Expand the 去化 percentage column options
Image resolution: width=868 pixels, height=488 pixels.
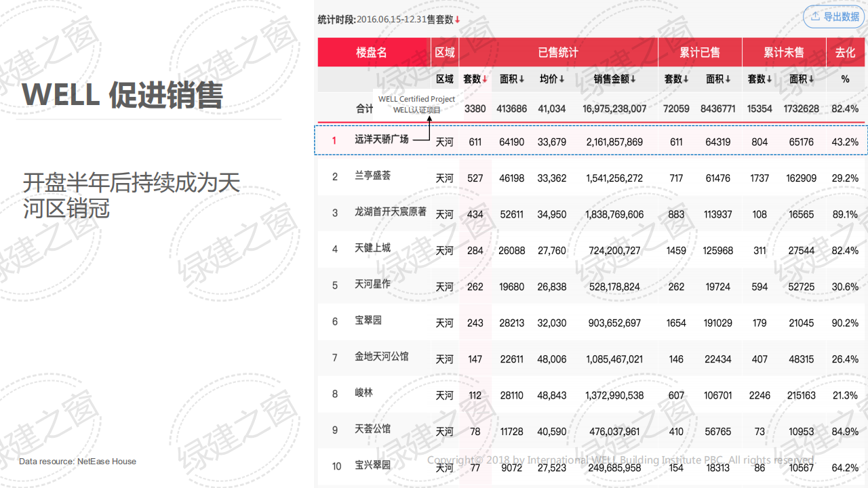pyautogui.click(x=844, y=79)
